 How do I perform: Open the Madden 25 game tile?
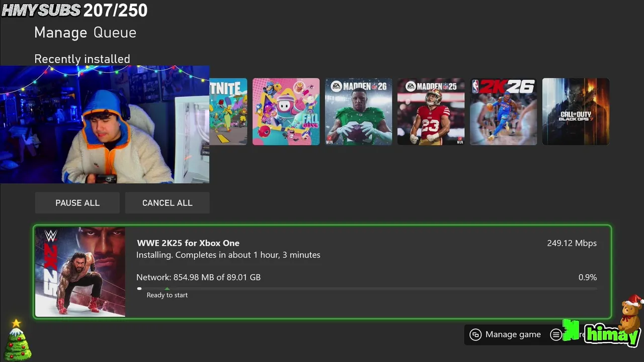(431, 112)
